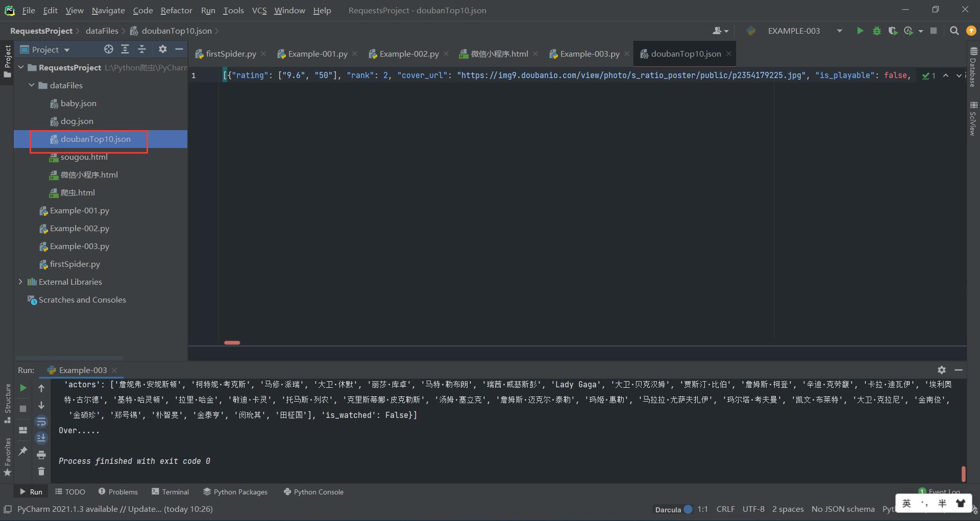Open the user account icon menu
Viewport: 980px width, 521px height.
[x=720, y=31]
